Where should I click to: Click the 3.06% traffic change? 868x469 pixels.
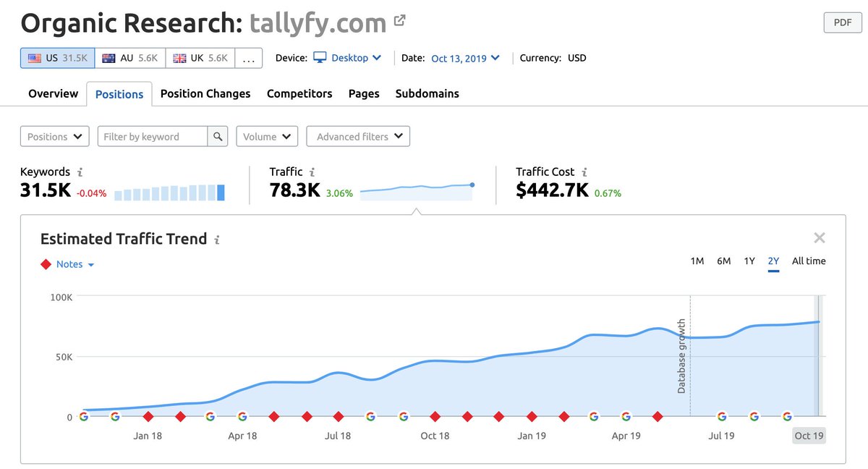coord(339,193)
